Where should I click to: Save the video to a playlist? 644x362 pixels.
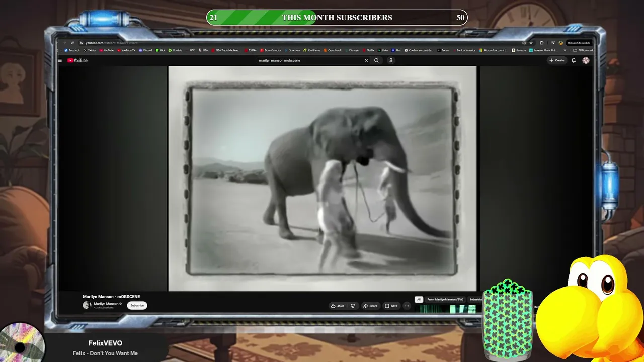coord(391,306)
